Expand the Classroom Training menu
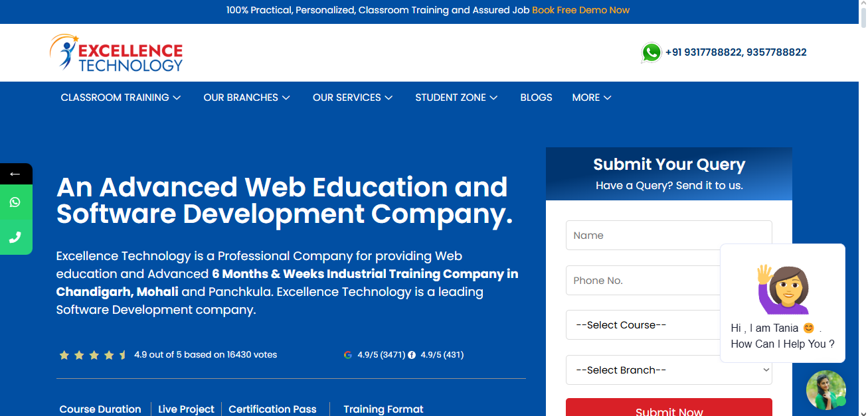868x416 pixels. point(121,98)
